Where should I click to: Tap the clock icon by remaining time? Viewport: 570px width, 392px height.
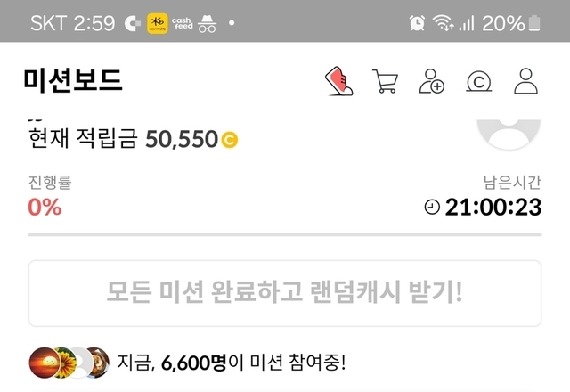point(432,207)
